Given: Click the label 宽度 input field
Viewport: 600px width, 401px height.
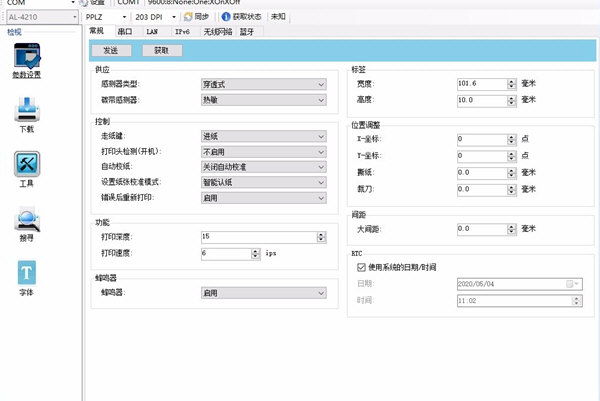Looking at the screenshot, I should (x=482, y=84).
